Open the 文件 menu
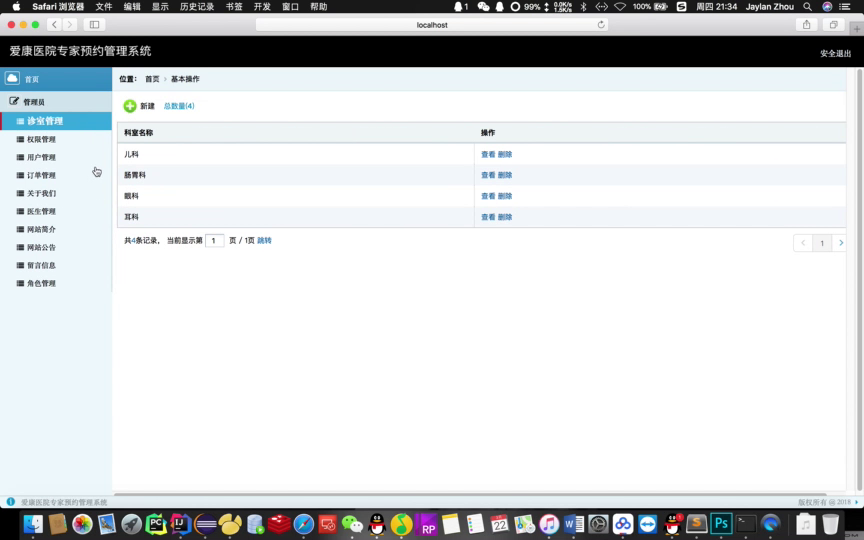Screen dimensions: 864x540 coord(104,7)
